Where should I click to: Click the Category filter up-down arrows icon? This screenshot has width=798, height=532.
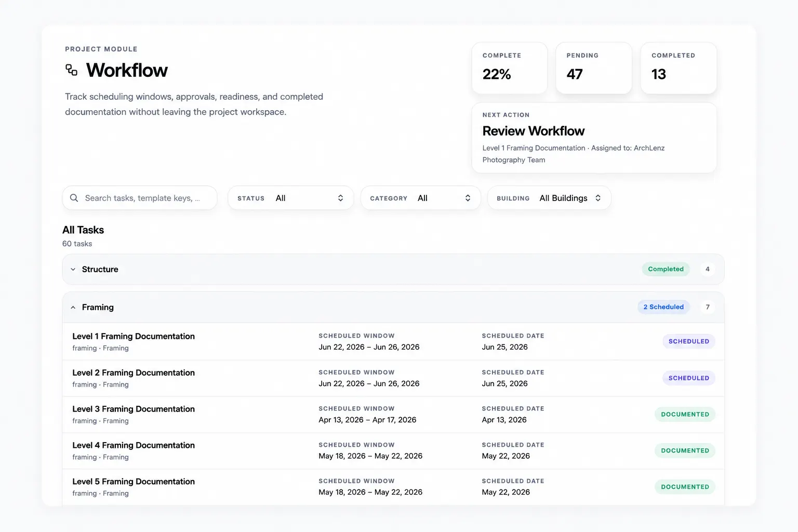pyautogui.click(x=468, y=198)
